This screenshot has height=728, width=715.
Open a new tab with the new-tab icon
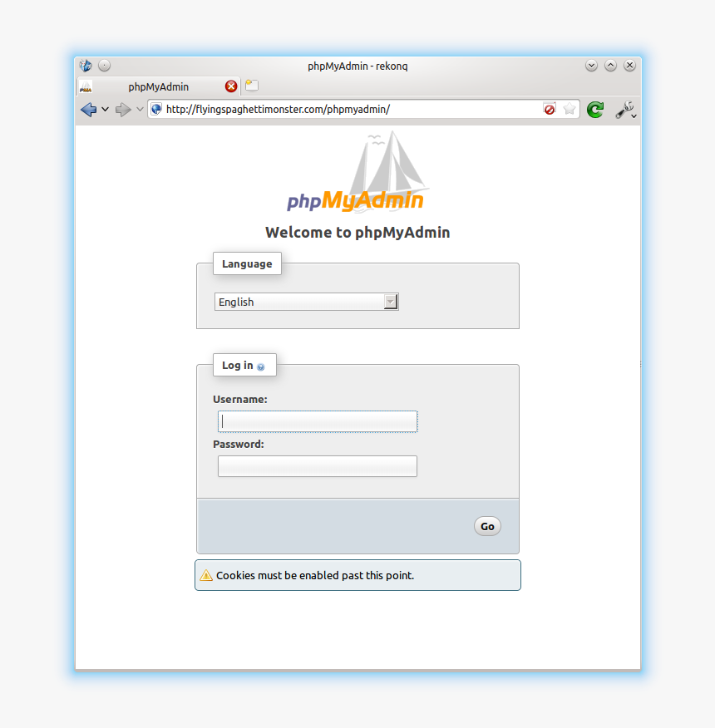point(252,86)
